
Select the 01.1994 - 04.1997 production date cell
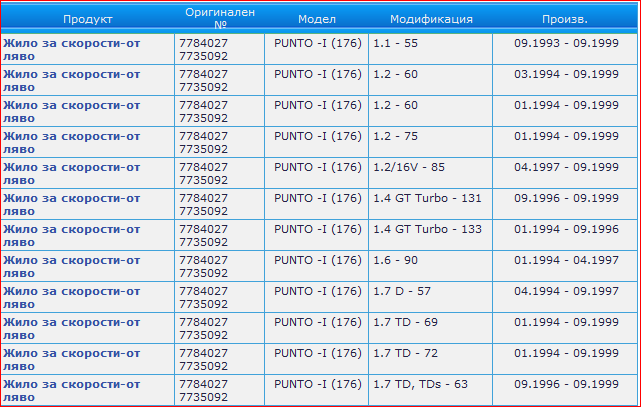click(566, 261)
